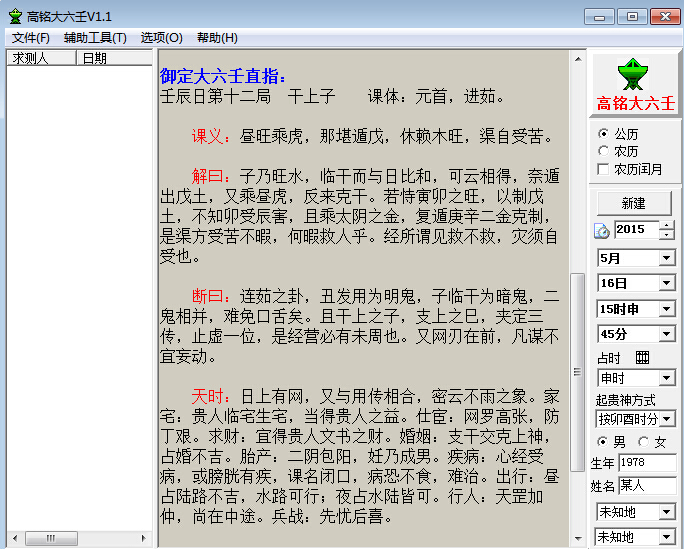684x549 pixels.
Task: Click the 生年 1978 input field
Action: (x=647, y=463)
